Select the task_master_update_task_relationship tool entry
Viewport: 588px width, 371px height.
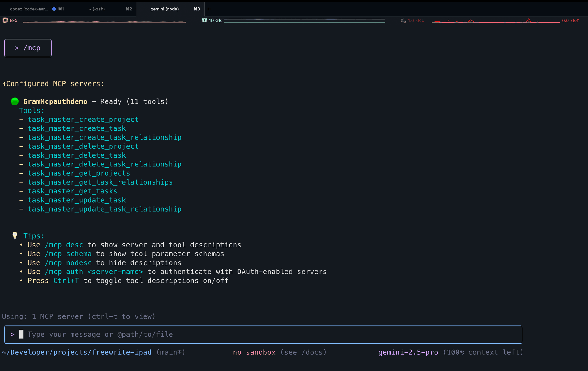click(x=104, y=209)
